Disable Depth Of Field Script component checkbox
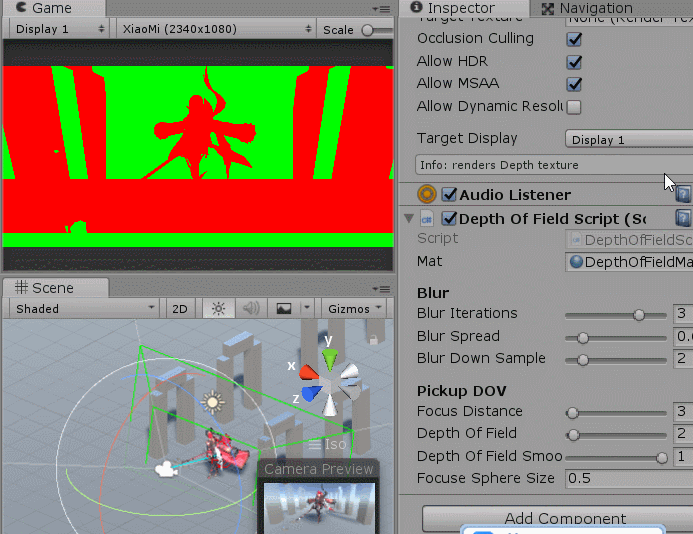Screen dimensions: 693x534 click(x=449, y=218)
